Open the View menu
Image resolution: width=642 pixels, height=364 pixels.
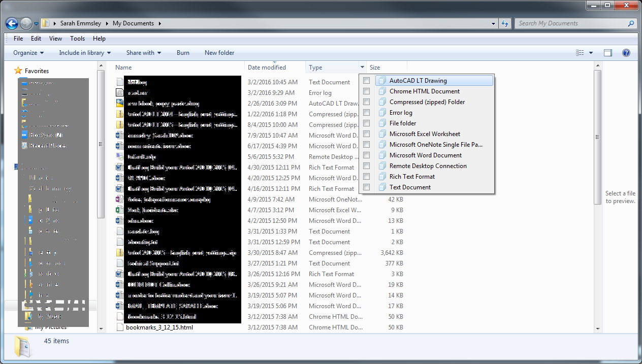click(55, 39)
